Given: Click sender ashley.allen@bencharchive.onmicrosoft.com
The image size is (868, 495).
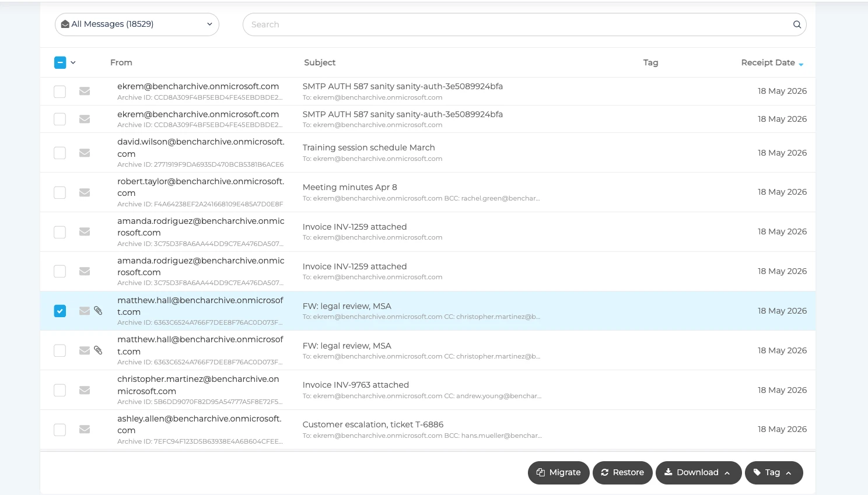Looking at the screenshot, I should pos(199,424).
